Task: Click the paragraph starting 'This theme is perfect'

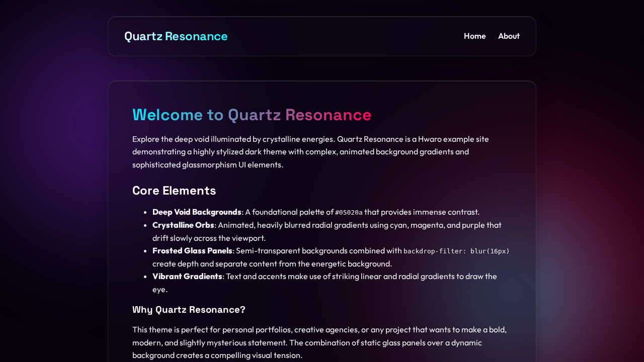Action: [322, 342]
